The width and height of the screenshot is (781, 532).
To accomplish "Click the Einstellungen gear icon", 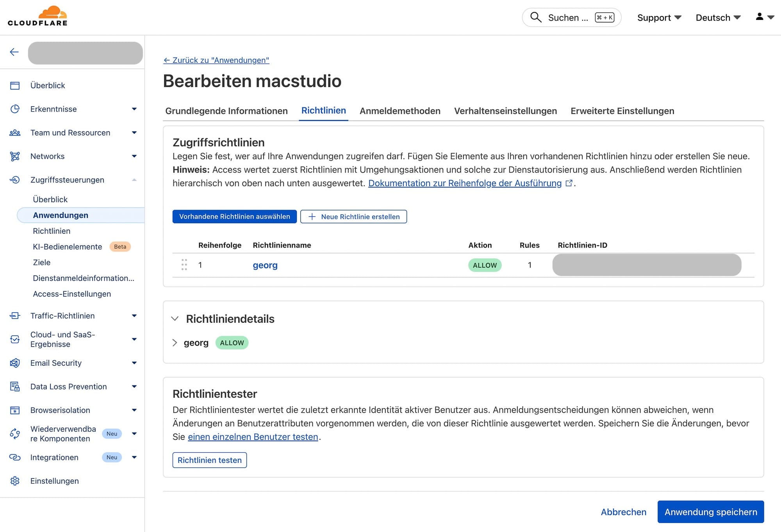I will point(15,481).
